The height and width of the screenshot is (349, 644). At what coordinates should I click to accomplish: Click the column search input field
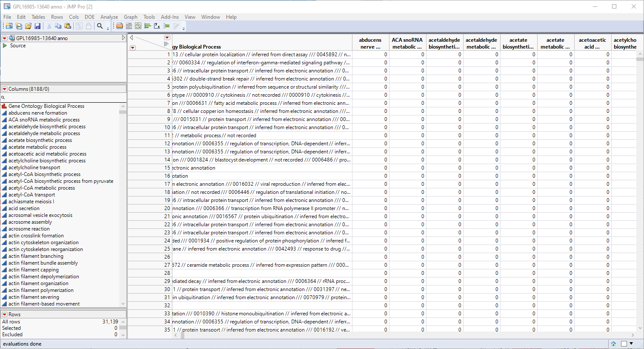pos(64,98)
